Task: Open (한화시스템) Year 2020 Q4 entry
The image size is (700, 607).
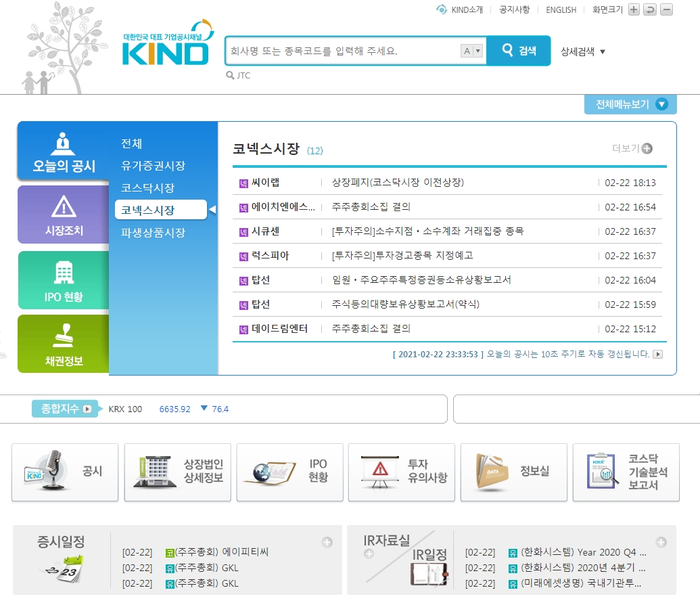Action: [x=584, y=552]
